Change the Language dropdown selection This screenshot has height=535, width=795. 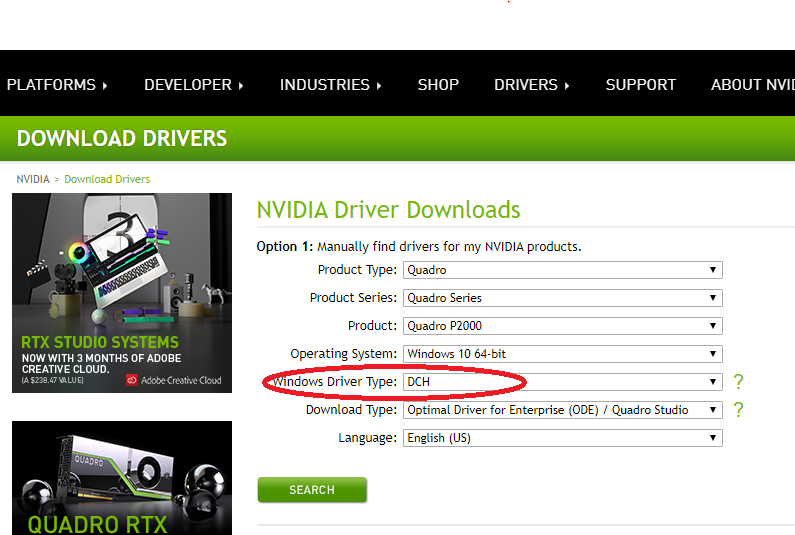pyautogui.click(x=562, y=438)
